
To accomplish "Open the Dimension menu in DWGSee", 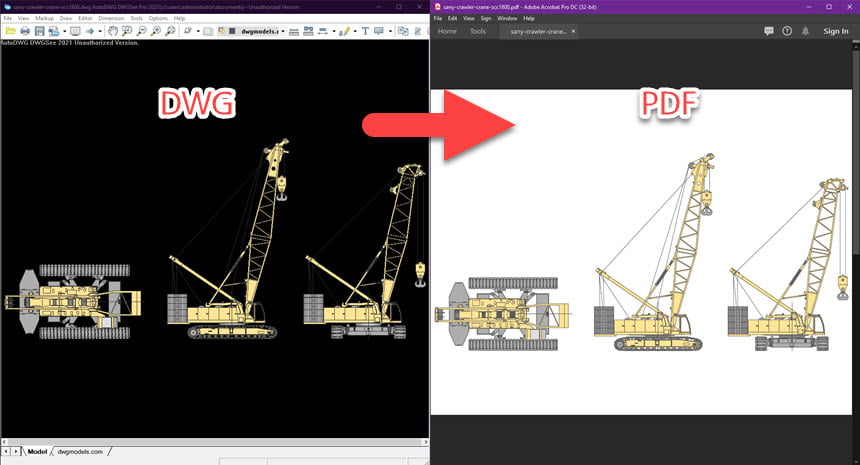I will pyautogui.click(x=111, y=18).
